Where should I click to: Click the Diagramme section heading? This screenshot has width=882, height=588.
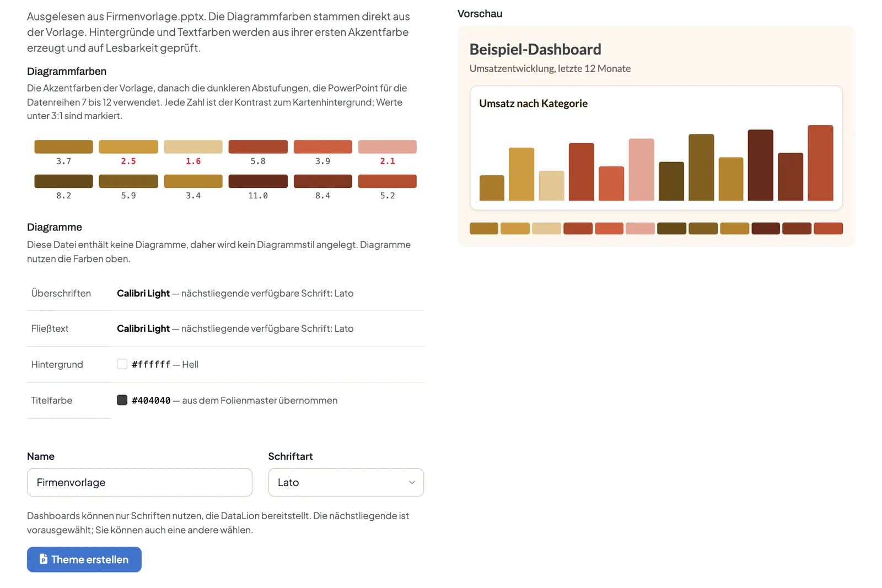[55, 227]
